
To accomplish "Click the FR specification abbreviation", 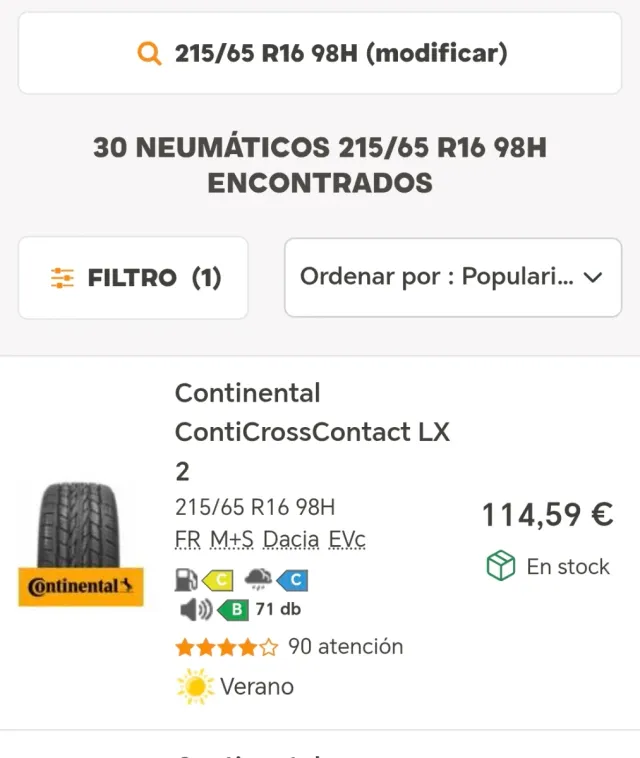I will (187, 540).
